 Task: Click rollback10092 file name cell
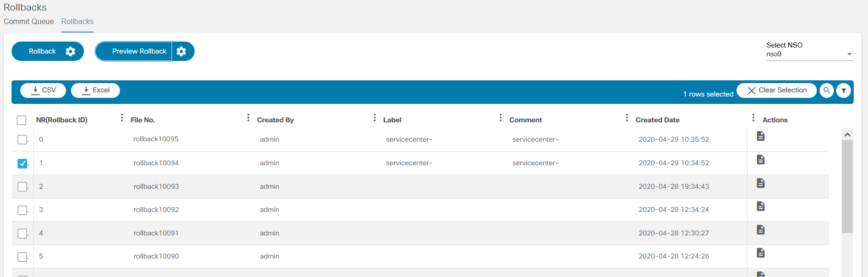coord(156,210)
